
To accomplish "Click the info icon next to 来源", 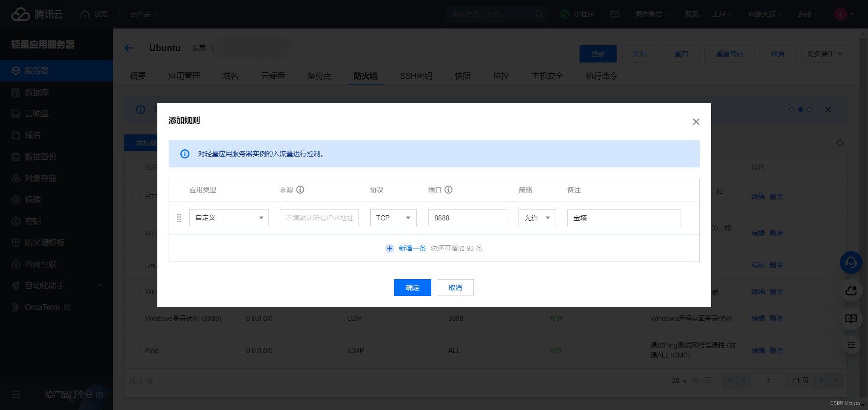I will tap(300, 190).
